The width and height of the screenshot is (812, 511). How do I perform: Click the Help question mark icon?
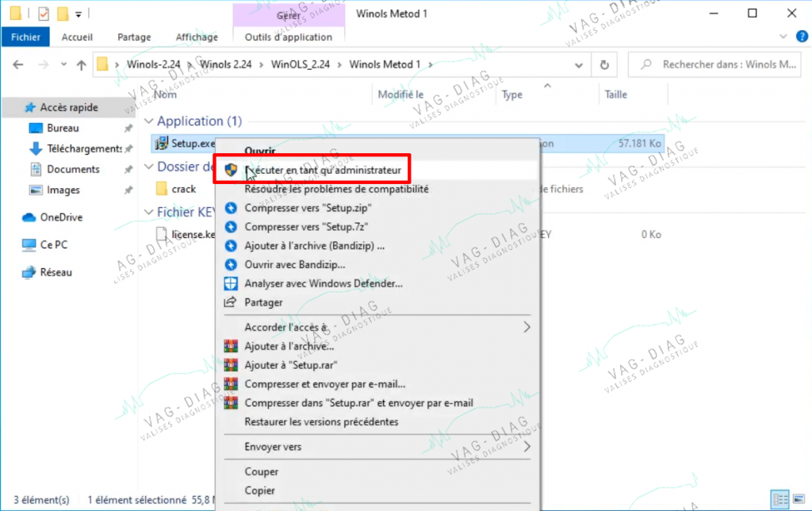click(802, 36)
